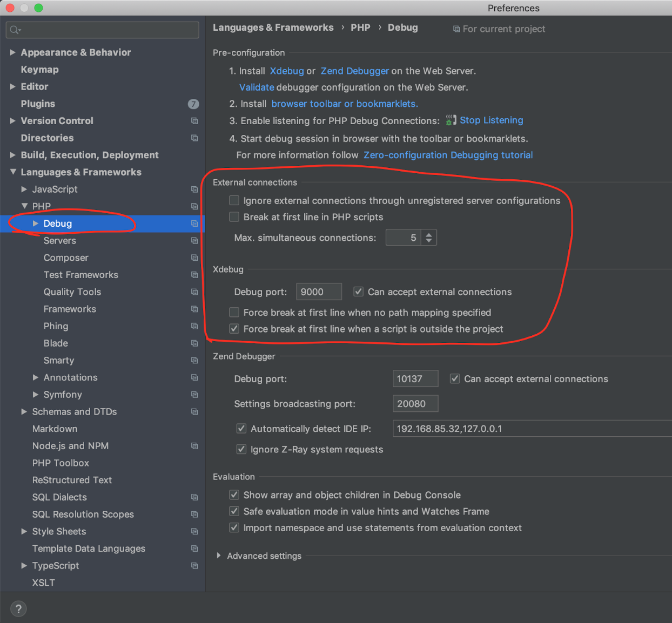Click the IDE IP address field
Viewport: 672px width, 623px height.
532,429
